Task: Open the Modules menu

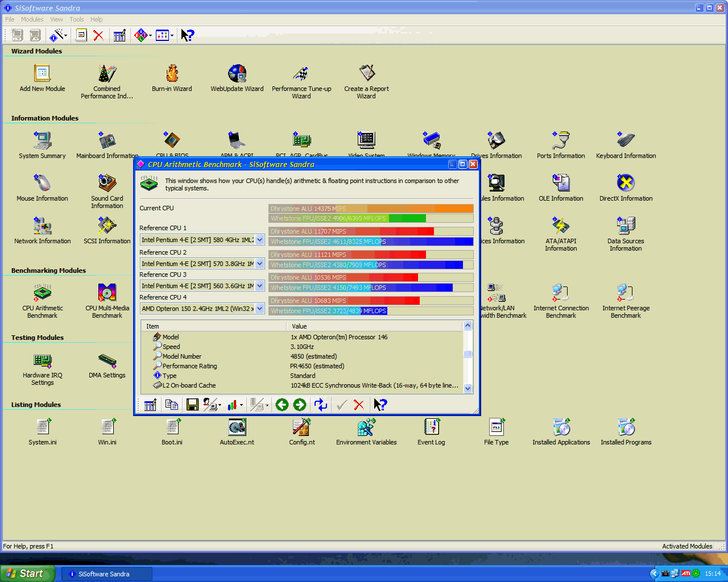Action: (32, 19)
